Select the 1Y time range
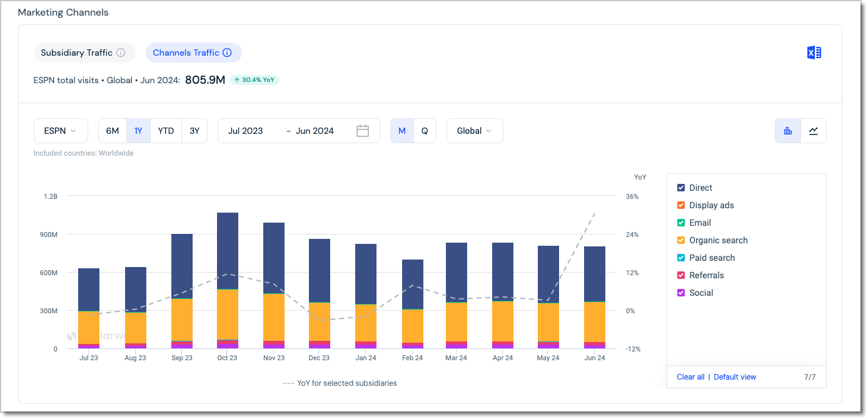 pyautogui.click(x=138, y=131)
